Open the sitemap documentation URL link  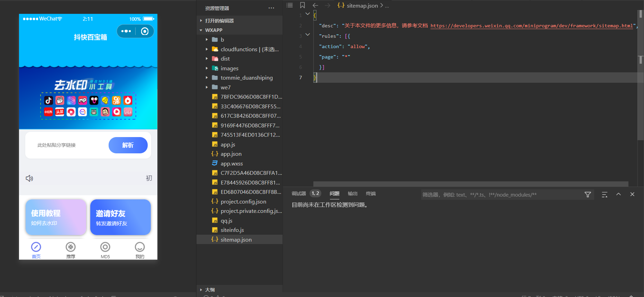point(531,26)
